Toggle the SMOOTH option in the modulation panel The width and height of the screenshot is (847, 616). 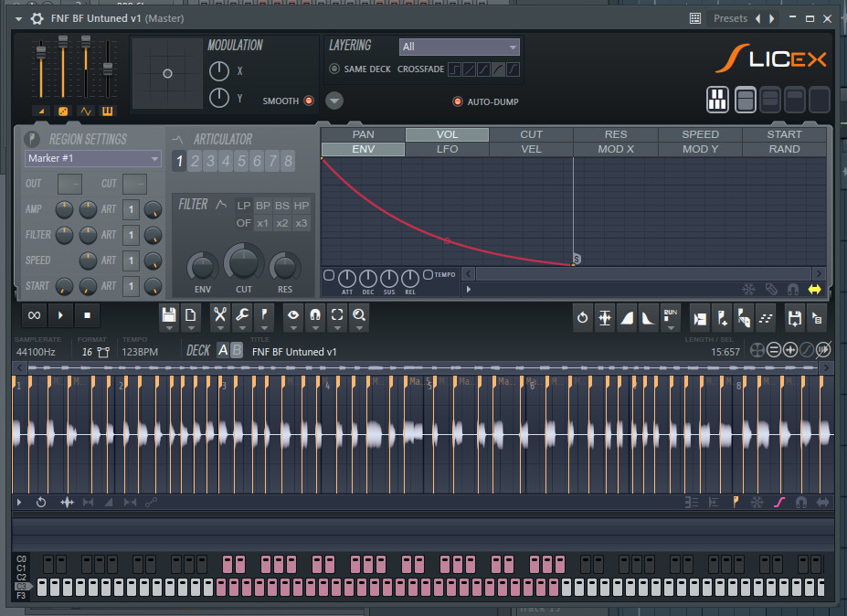(309, 101)
